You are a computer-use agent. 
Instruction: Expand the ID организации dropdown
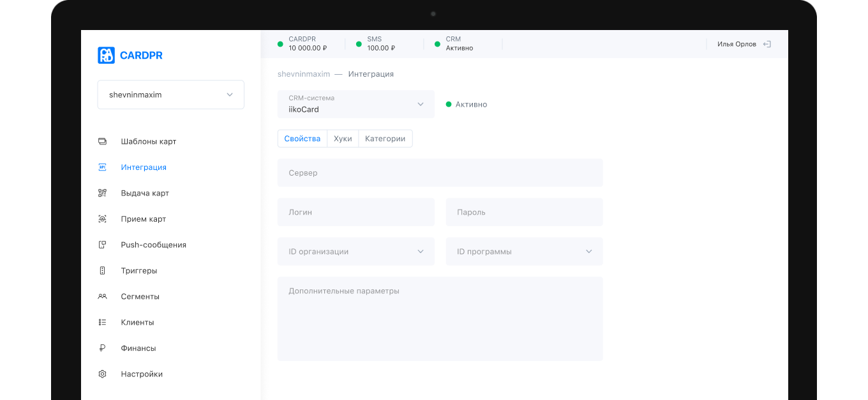(x=356, y=252)
